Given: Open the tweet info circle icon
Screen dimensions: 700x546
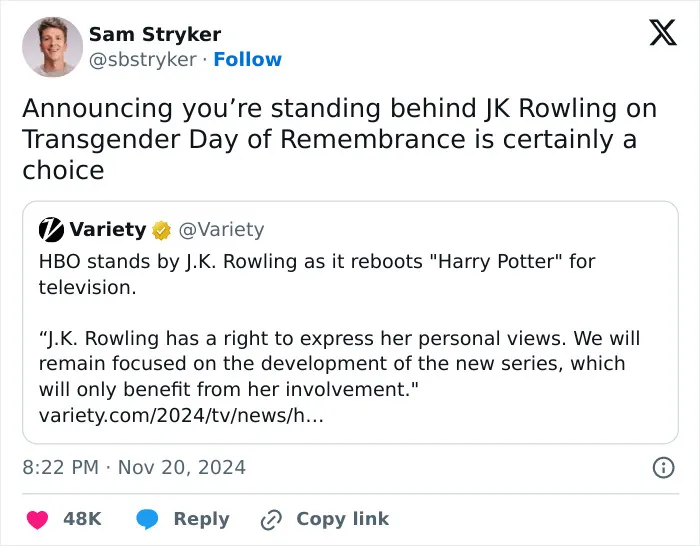Looking at the screenshot, I should tap(663, 467).
